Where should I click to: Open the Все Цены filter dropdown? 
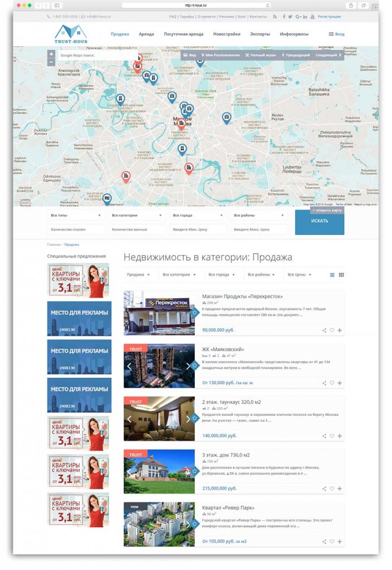click(299, 275)
